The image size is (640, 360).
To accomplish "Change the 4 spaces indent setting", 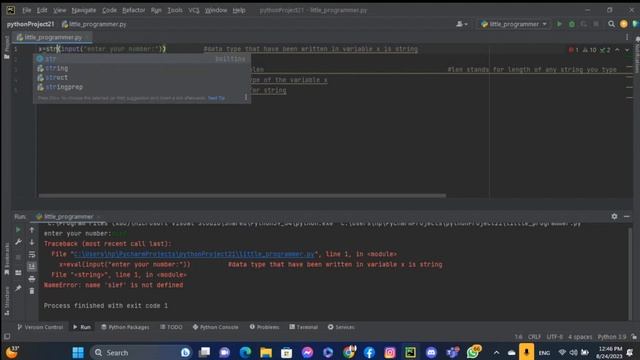I will click(x=580, y=337).
